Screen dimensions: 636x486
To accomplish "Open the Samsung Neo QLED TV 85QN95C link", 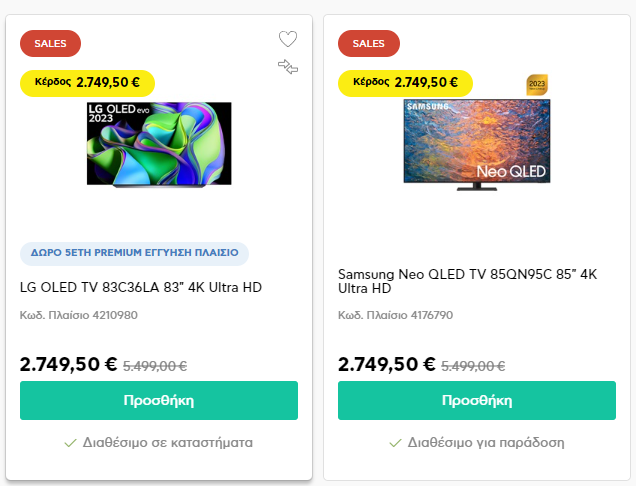I will 467,281.
